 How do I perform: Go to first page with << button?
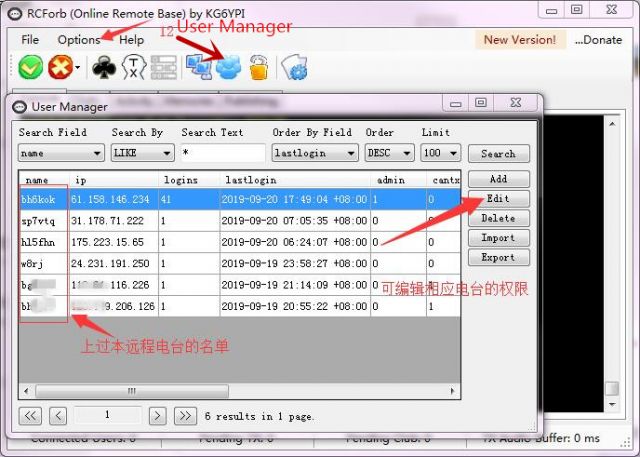click(x=30, y=416)
